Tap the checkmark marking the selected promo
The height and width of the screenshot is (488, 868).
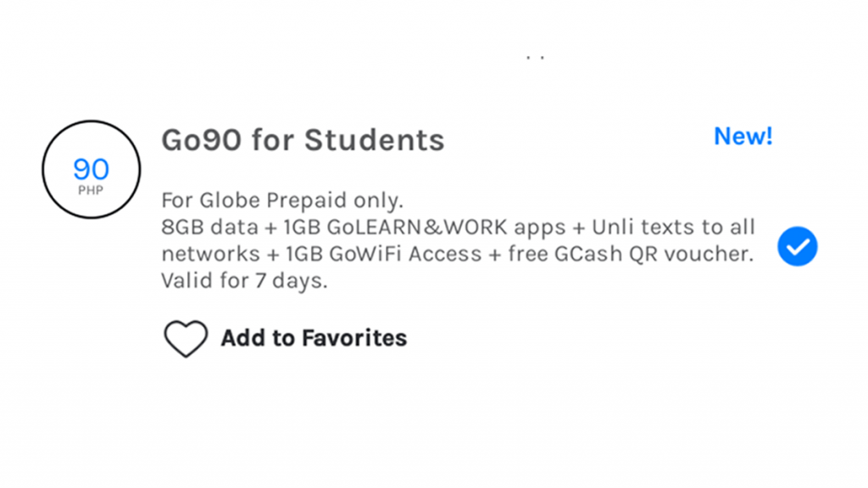click(796, 247)
